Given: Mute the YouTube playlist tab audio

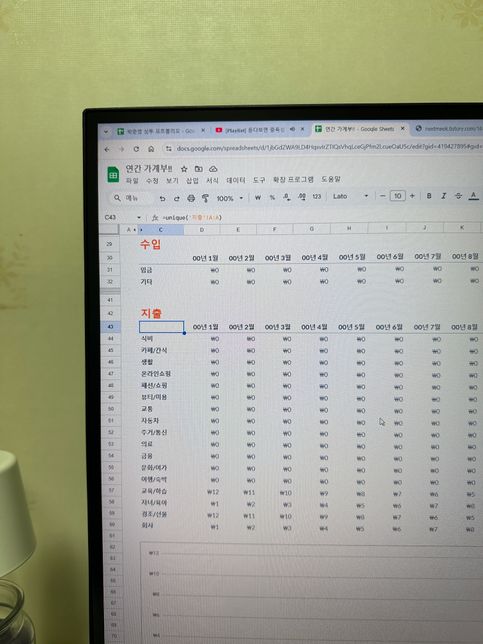Looking at the screenshot, I should click(292, 129).
